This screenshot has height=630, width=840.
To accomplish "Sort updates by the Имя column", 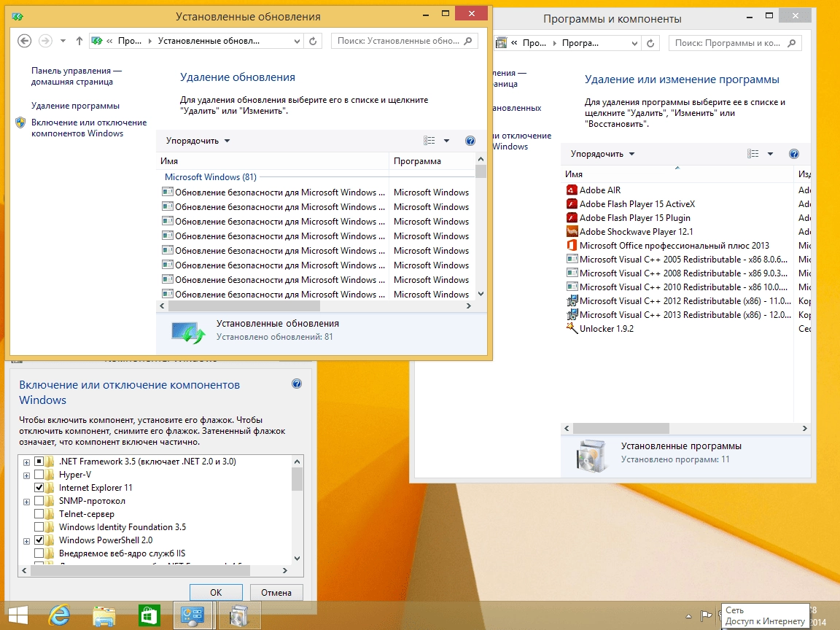I will 273,161.
